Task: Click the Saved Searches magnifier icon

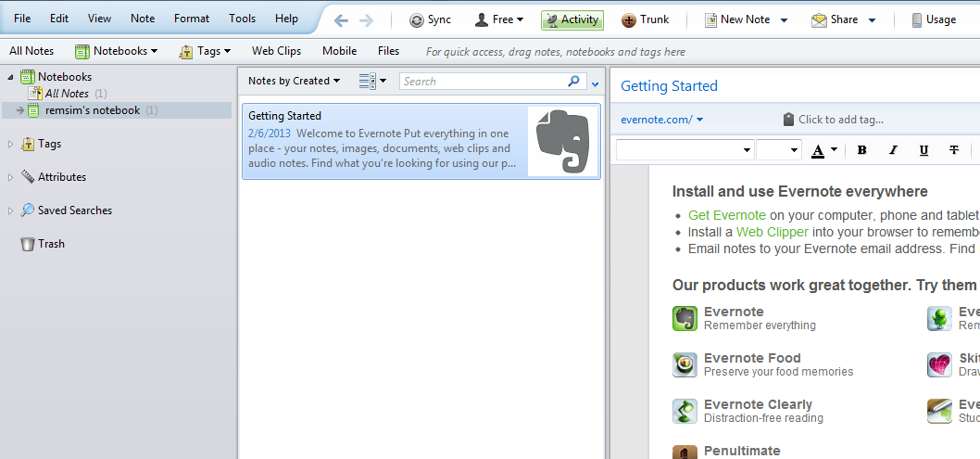Action: click(28, 210)
